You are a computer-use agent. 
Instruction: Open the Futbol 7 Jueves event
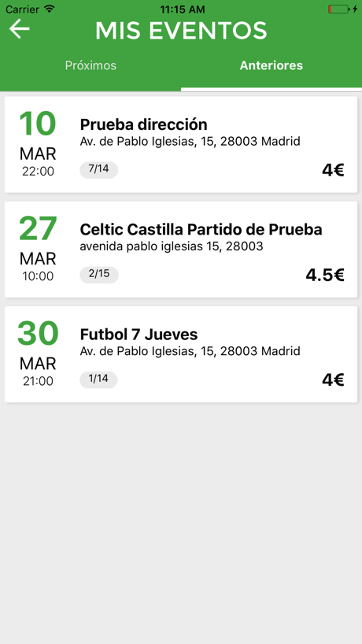tap(181, 354)
